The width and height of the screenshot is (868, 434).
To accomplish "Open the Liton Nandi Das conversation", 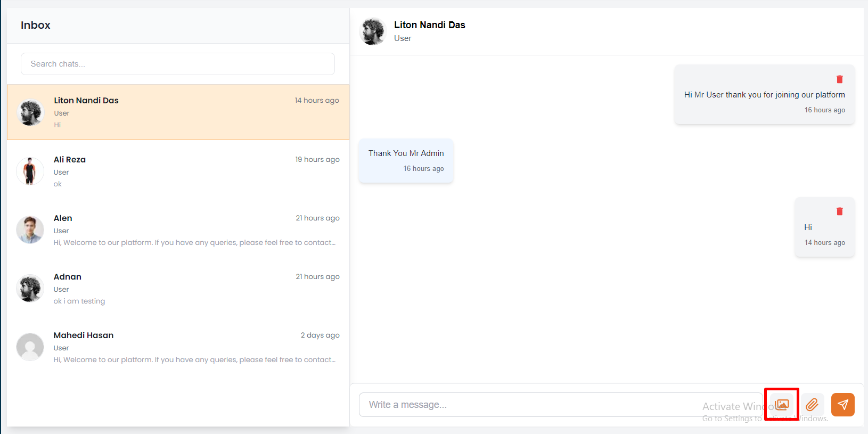I will coord(178,112).
